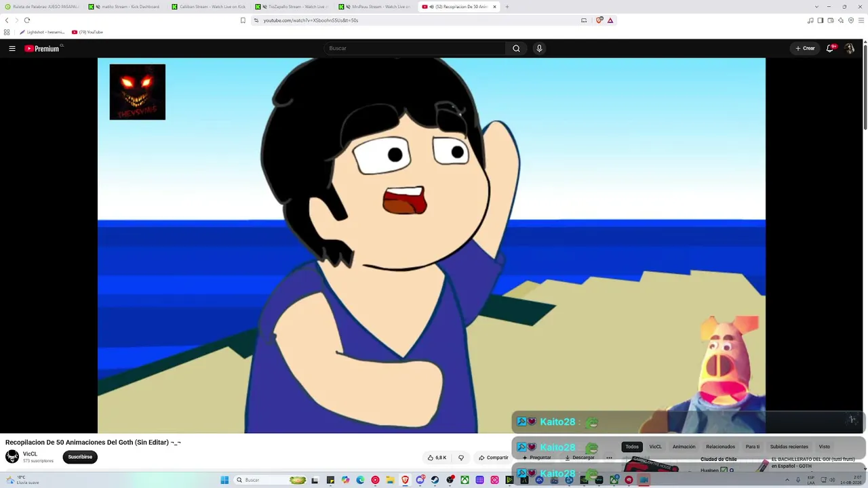Open more video actions (three dots)
The width and height of the screenshot is (868, 488).
click(609, 457)
